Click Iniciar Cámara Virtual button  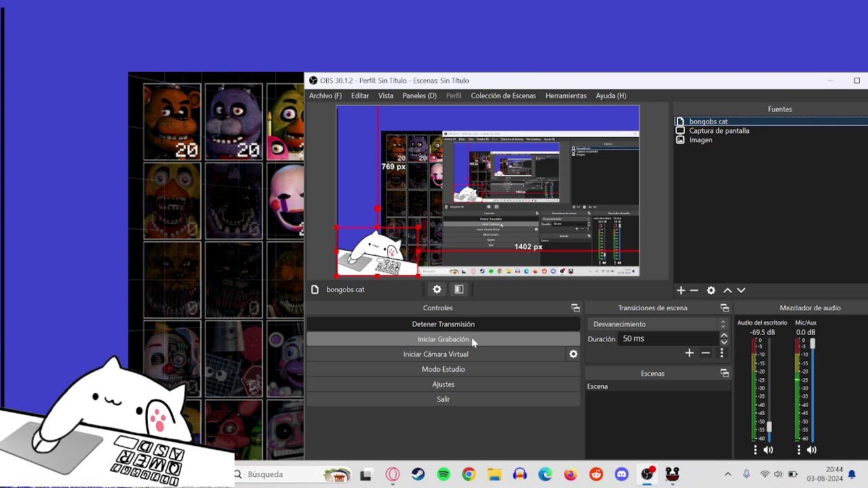coord(436,354)
